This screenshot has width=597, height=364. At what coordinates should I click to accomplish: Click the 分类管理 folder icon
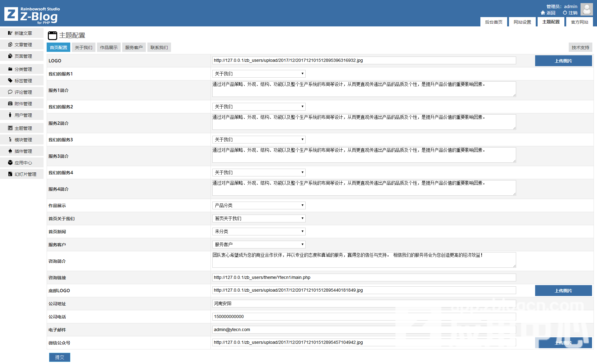pos(10,69)
